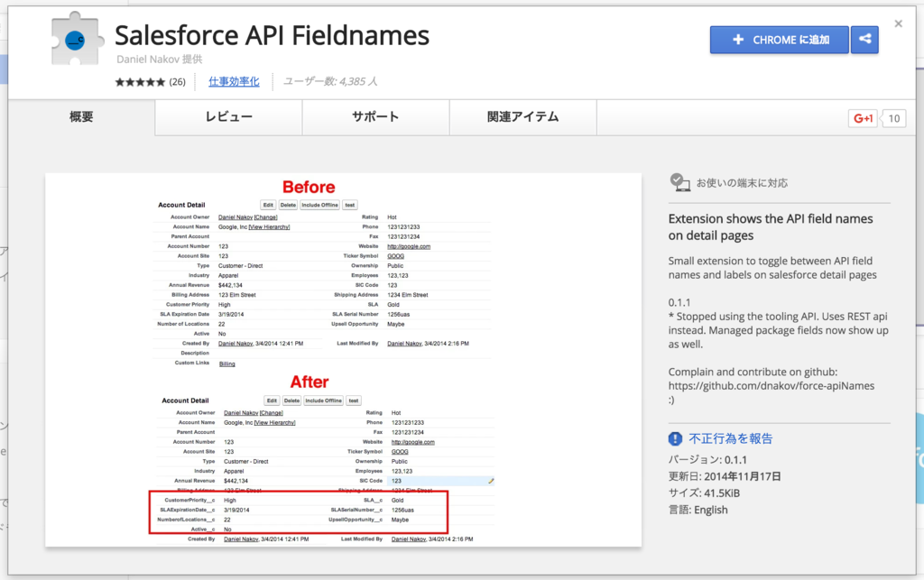Click the Daniel Nakov 提供 author text
The height and width of the screenshot is (580, 924).
(159, 59)
